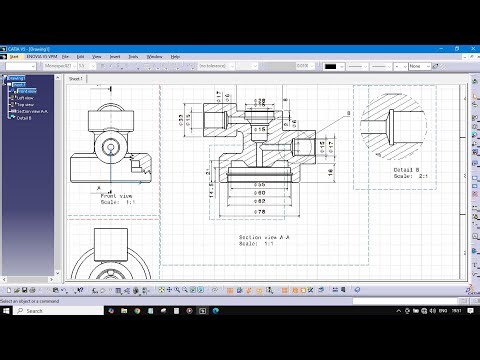This screenshot has width=480, height=360.
Task: Click the Windows taskbar Search box
Action: point(59,311)
